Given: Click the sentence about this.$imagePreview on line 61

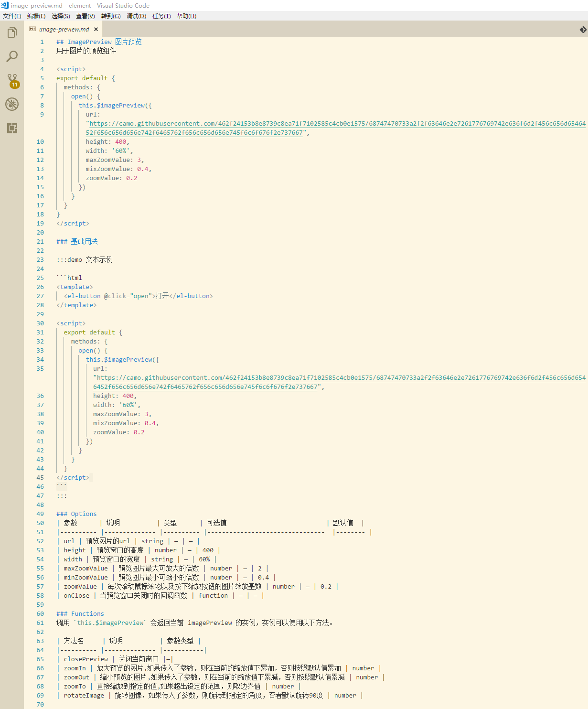Looking at the screenshot, I should [x=195, y=623].
